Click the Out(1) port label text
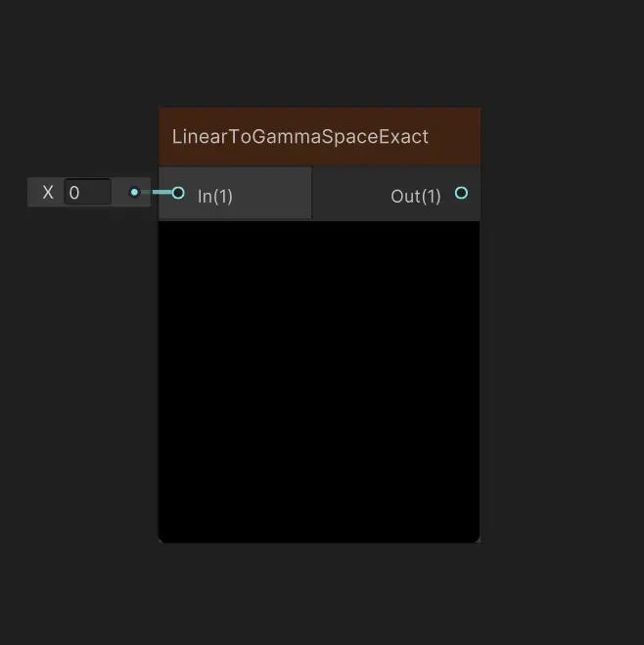The image size is (644, 645). [416, 196]
